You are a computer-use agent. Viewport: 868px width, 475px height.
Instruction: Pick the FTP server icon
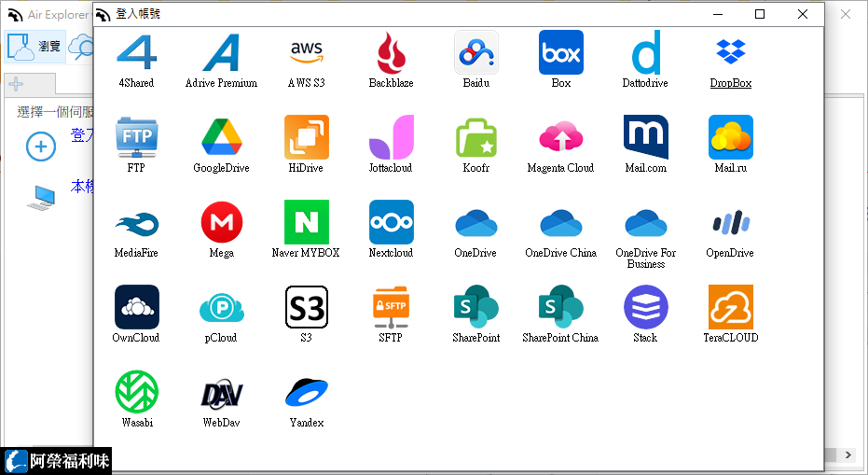[x=137, y=137]
